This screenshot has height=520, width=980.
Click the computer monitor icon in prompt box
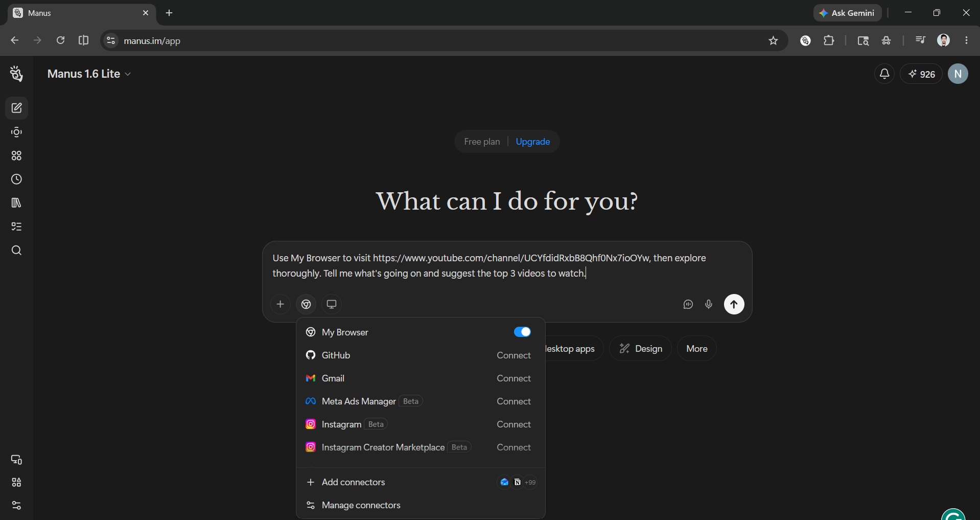tap(332, 304)
